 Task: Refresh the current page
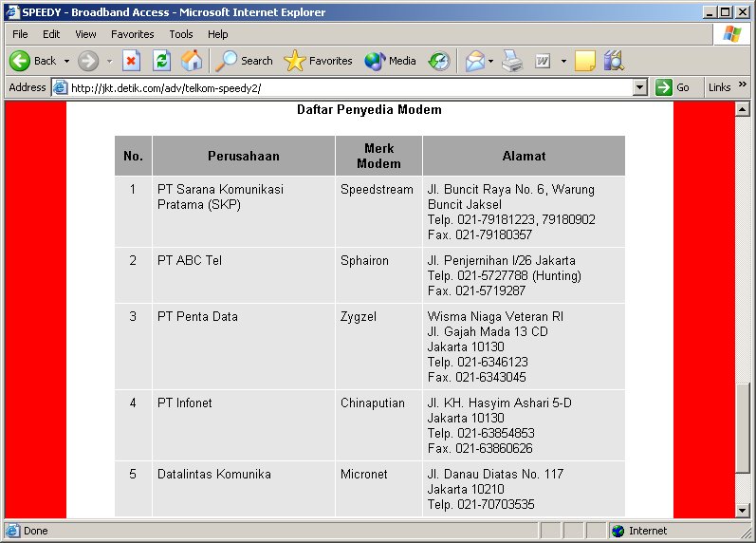point(161,61)
